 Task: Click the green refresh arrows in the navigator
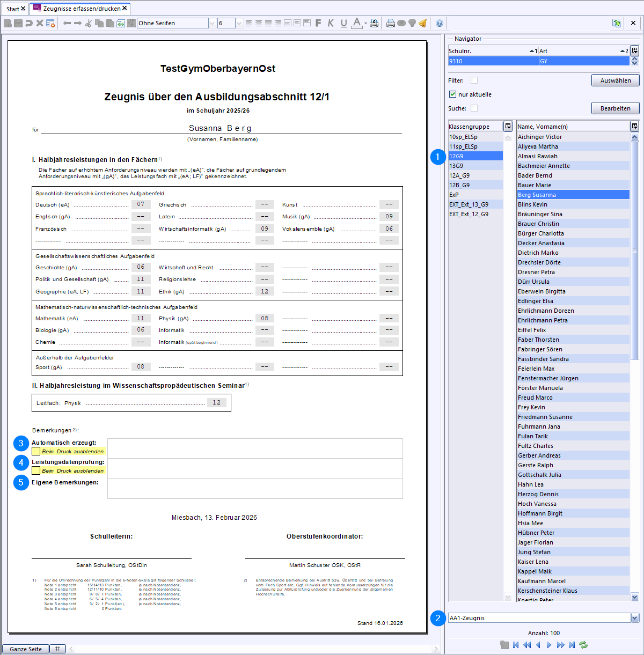583,645
